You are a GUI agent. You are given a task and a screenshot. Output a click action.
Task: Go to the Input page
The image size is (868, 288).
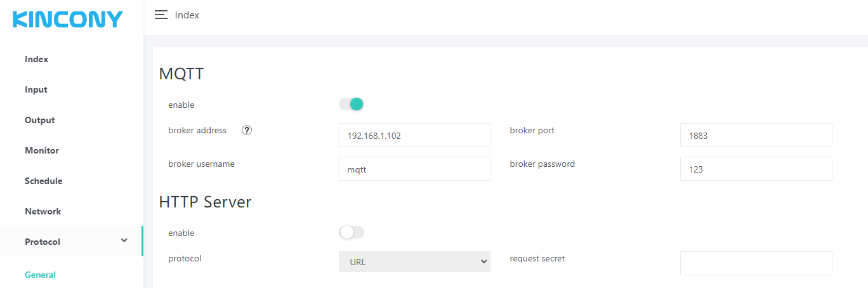pos(36,89)
